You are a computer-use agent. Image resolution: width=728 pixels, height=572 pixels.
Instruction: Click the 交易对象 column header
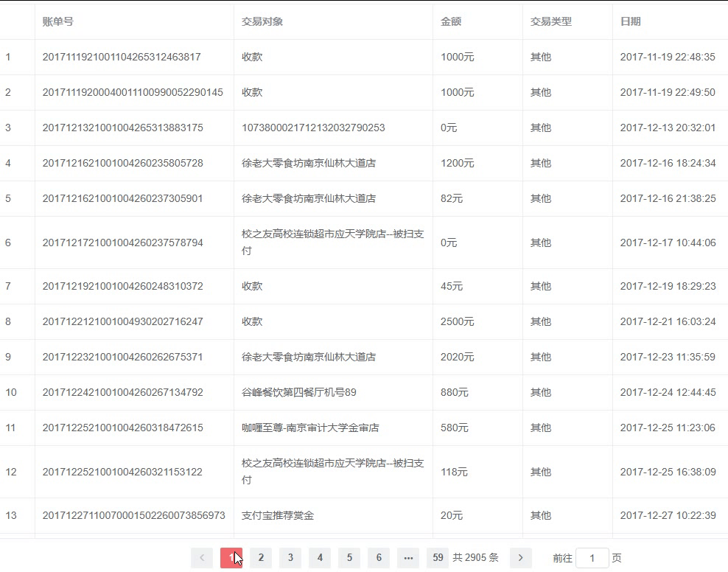(259, 21)
